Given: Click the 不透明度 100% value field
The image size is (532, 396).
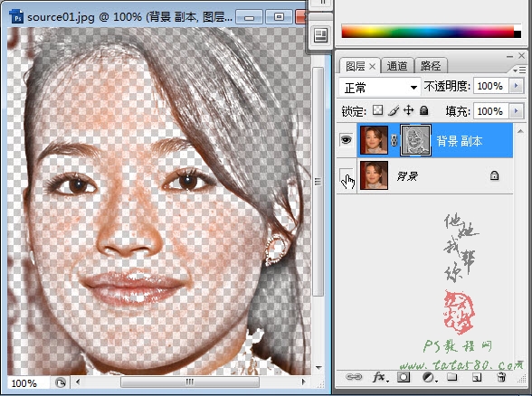Looking at the screenshot, I should click(x=491, y=86).
